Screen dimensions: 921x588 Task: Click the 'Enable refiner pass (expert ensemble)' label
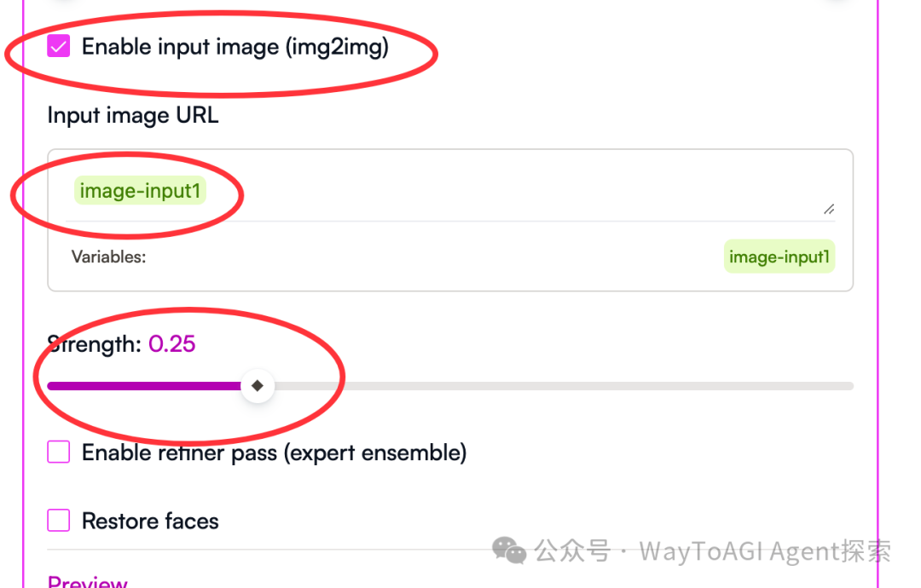[x=274, y=453]
